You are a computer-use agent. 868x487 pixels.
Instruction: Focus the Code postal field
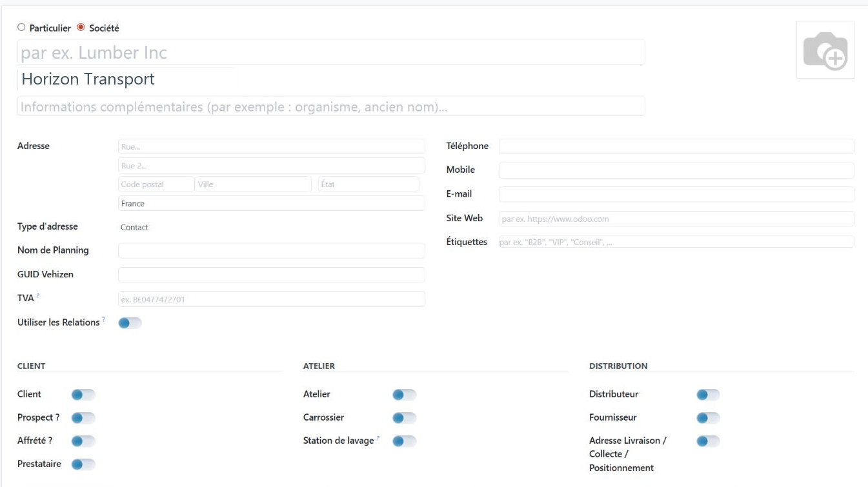(156, 184)
